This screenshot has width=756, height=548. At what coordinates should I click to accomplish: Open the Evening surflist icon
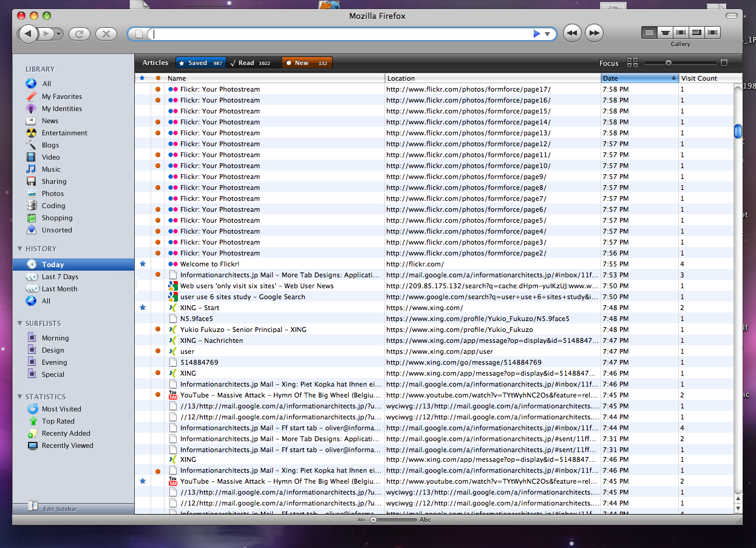[x=32, y=362]
